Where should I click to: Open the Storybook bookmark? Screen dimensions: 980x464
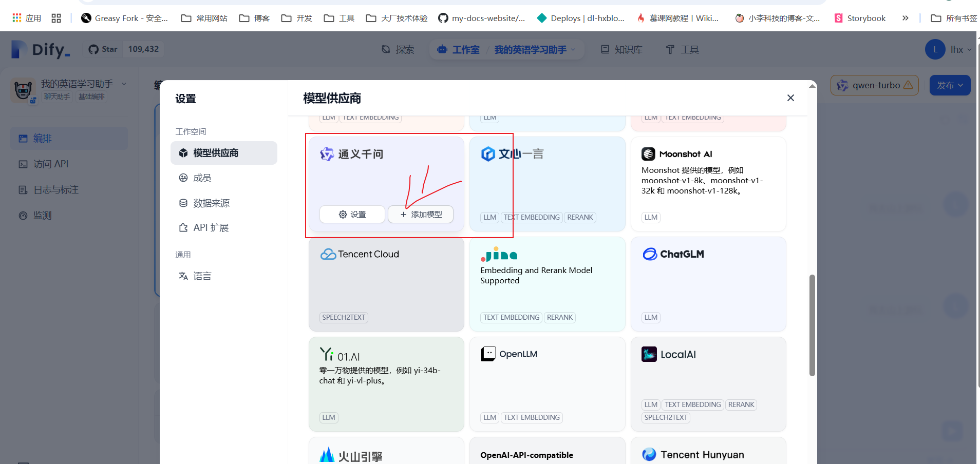pos(860,18)
